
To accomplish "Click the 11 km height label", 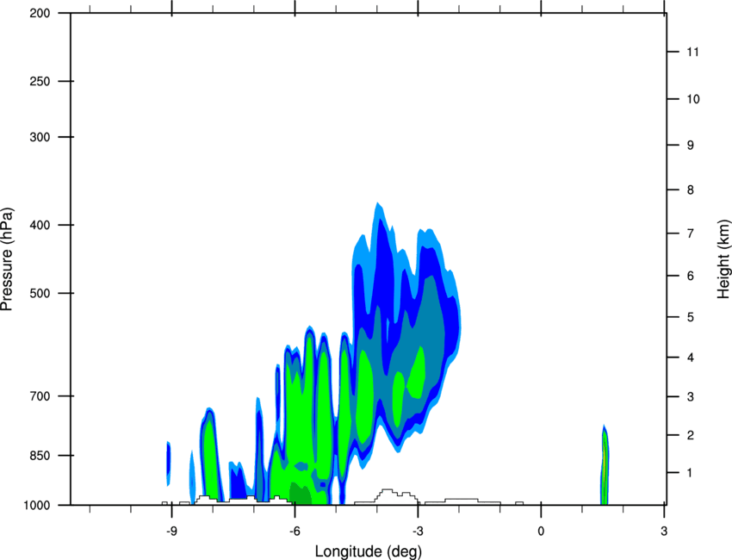I will [x=693, y=52].
